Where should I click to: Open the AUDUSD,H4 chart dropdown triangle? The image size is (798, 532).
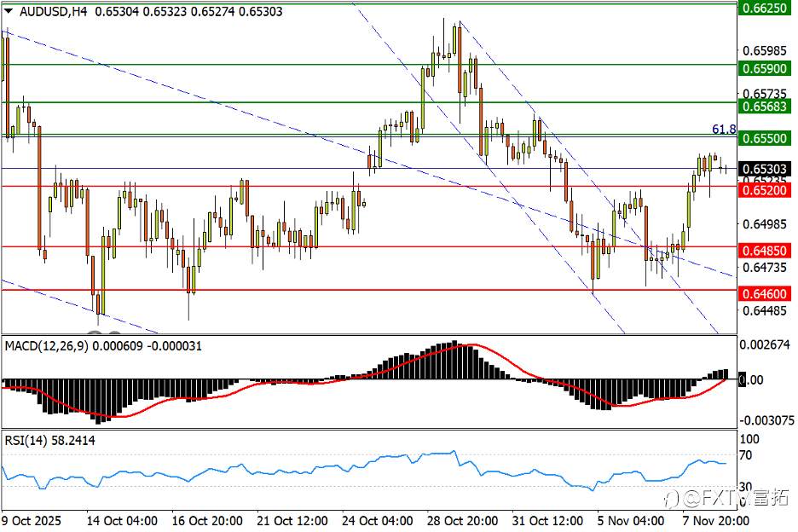tap(9, 11)
